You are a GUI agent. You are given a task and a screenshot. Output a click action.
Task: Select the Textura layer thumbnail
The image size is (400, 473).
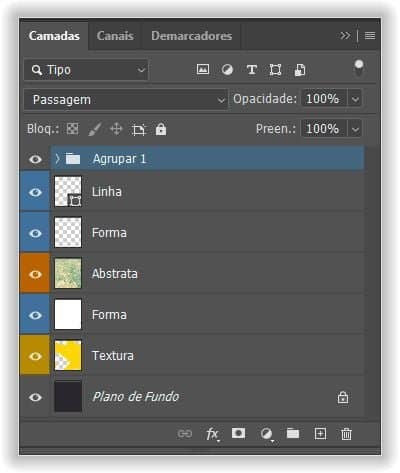coord(68,355)
